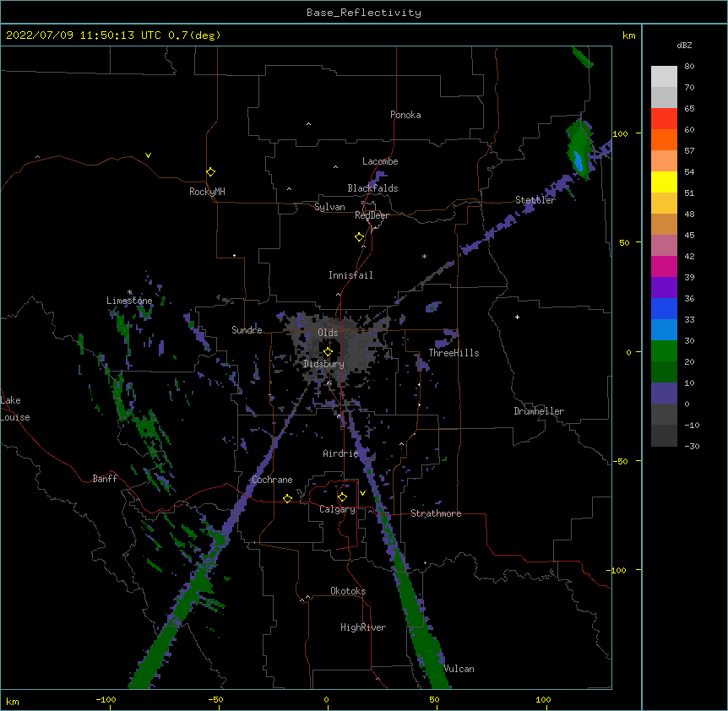This screenshot has height=711, width=728.
Task: Click yellow radar marker between Olds and Didsbury
Action: click(328, 352)
